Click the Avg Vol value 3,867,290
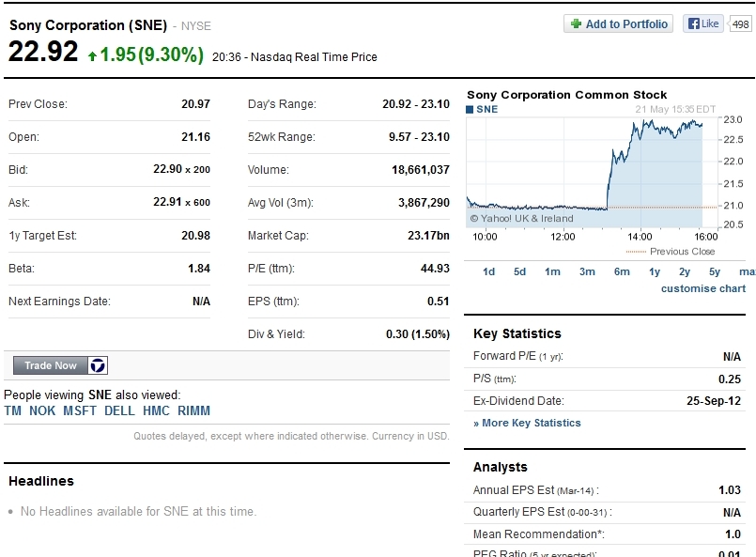 (424, 203)
